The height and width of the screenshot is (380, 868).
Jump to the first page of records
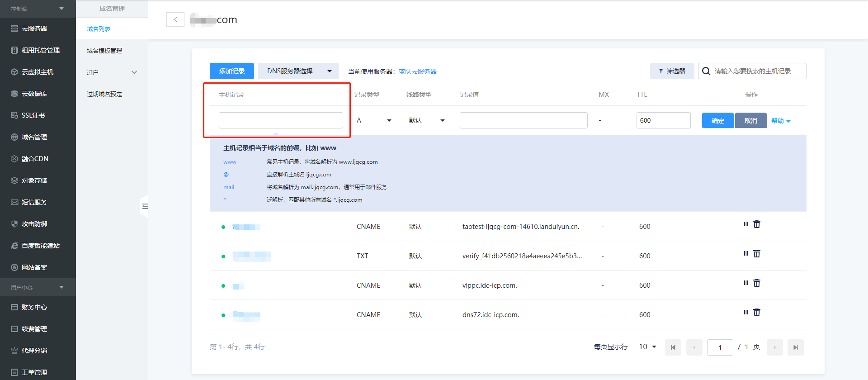[673, 347]
